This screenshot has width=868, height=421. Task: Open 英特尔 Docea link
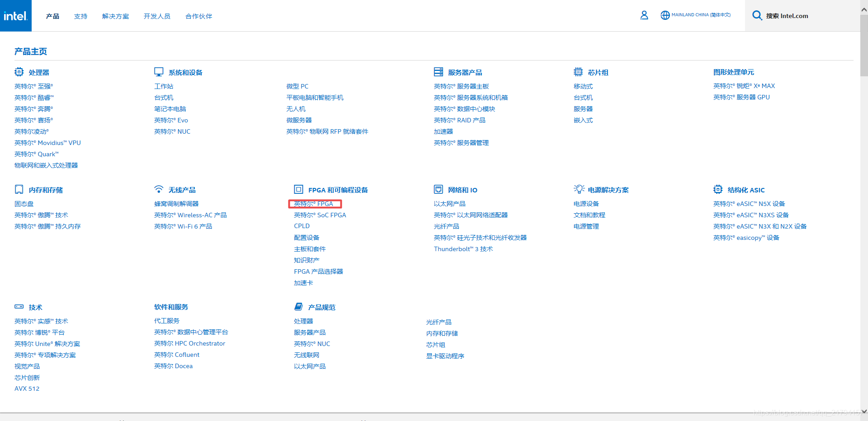pyautogui.click(x=174, y=366)
